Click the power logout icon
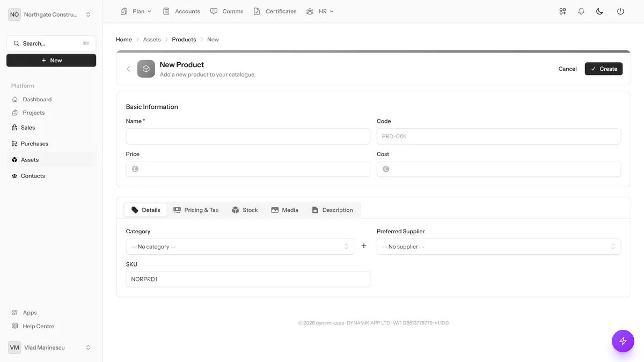Screen dimensions: 644x362 tap(620, 11)
